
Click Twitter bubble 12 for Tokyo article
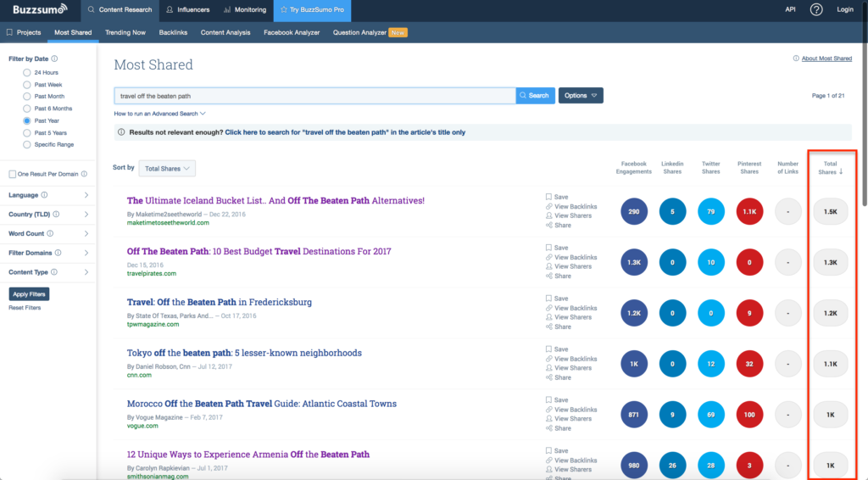coord(711,364)
